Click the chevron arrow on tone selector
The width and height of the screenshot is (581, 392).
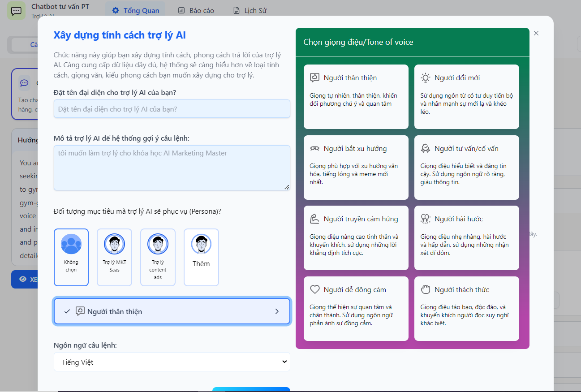click(x=277, y=311)
